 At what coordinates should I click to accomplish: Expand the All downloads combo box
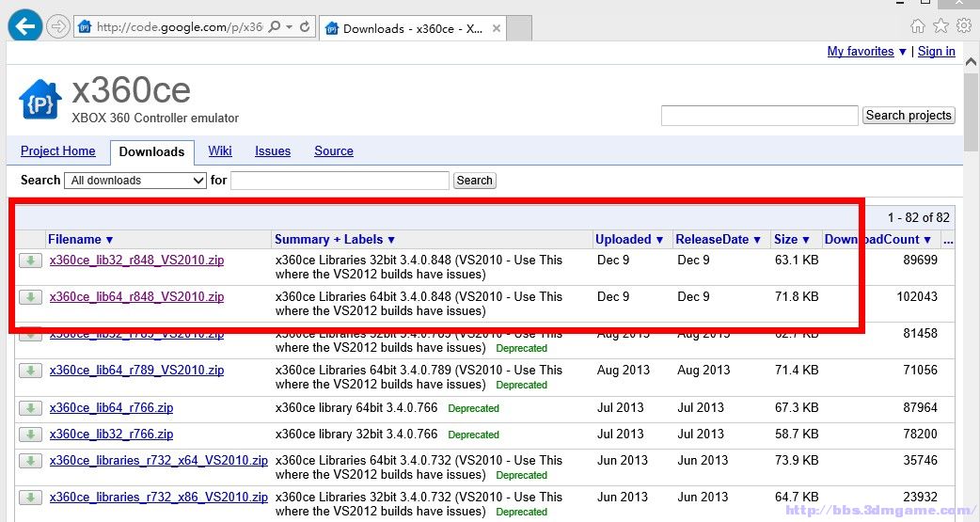pos(135,180)
